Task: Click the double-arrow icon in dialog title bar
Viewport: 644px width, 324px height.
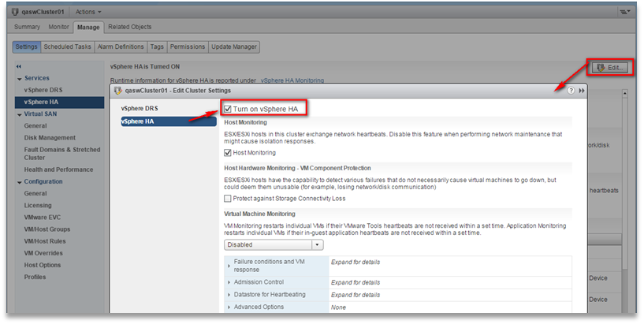Action: tap(582, 91)
